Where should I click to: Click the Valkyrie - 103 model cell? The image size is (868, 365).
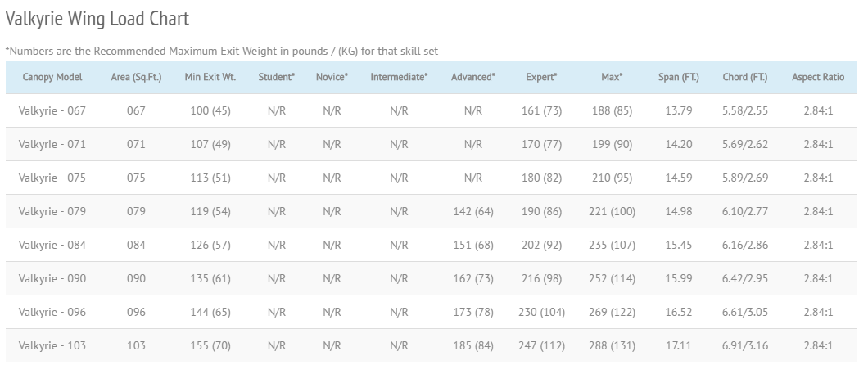point(52,345)
